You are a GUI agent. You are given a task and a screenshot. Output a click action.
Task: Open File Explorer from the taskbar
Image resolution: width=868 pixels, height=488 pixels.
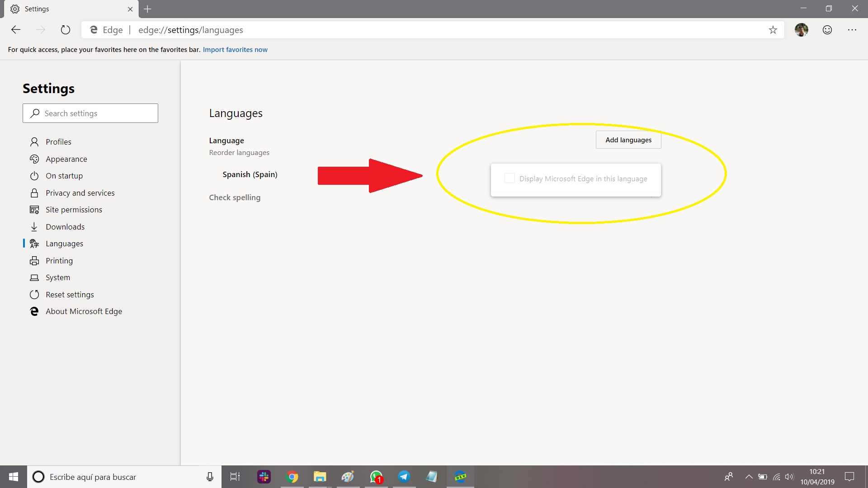pos(320,477)
